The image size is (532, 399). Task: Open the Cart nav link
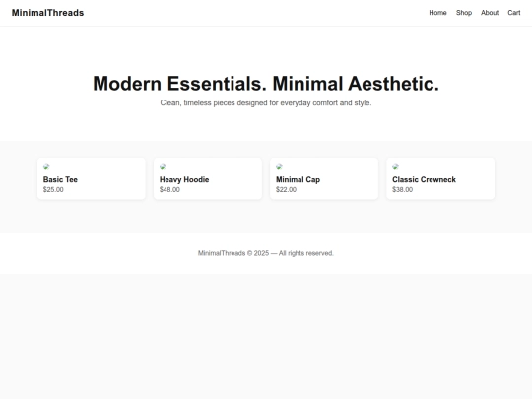(514, 13)
